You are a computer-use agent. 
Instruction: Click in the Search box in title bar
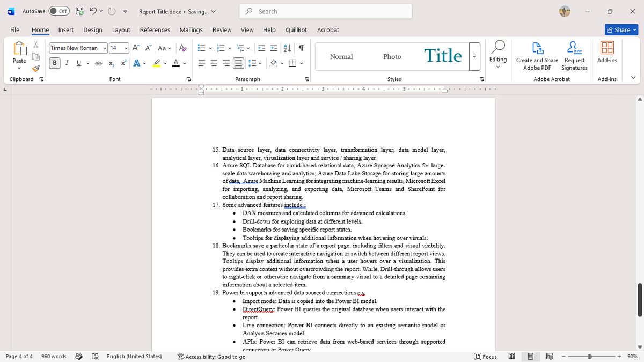(326, 11)
